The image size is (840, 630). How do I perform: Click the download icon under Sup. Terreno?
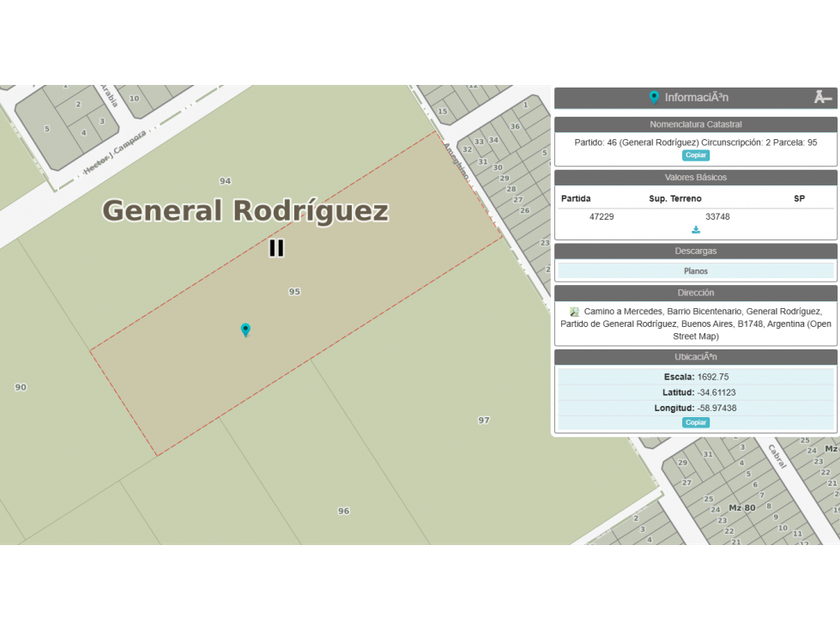tap(695, 230)
